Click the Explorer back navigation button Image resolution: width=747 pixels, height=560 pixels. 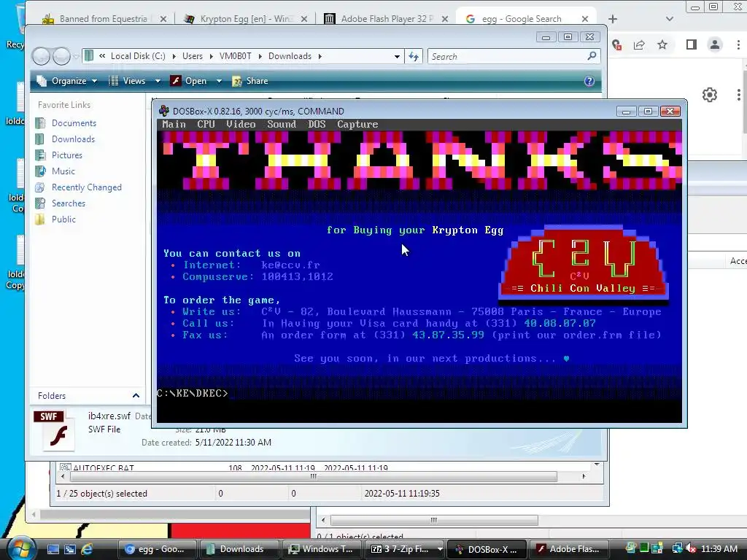coord(41,57)
